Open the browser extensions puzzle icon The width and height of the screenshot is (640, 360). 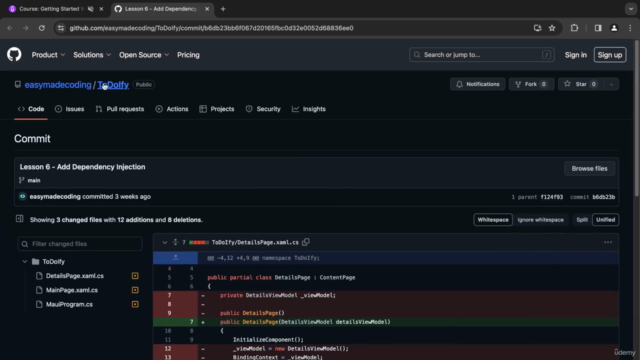pyautogui.click(x=574, y=28)
